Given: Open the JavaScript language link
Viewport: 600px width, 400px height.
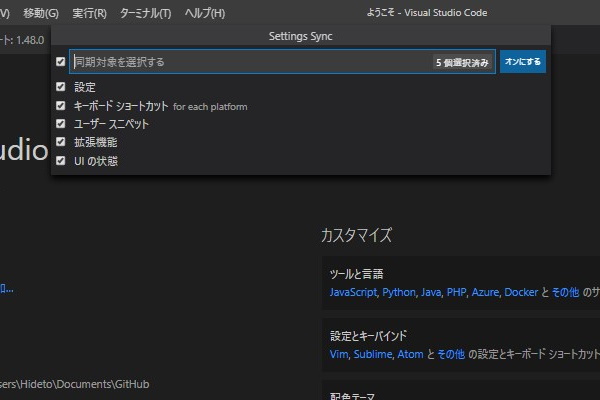Looking at the screenshot, I should (x=353, y=292).
